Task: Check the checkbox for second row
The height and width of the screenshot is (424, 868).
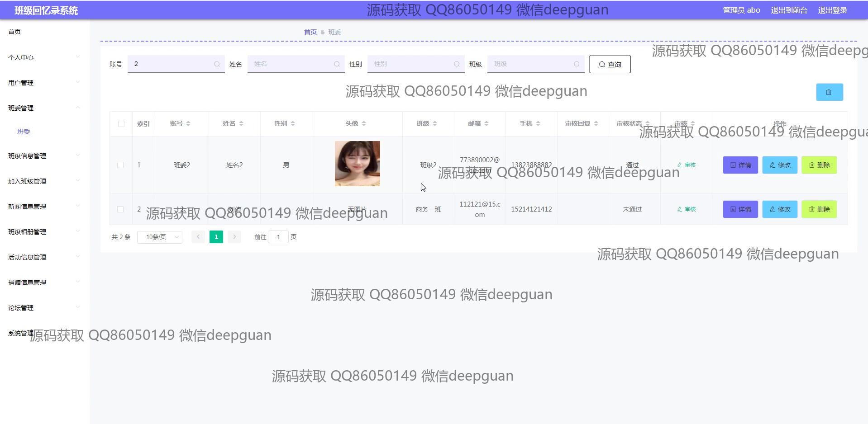Action: [120, 209]
